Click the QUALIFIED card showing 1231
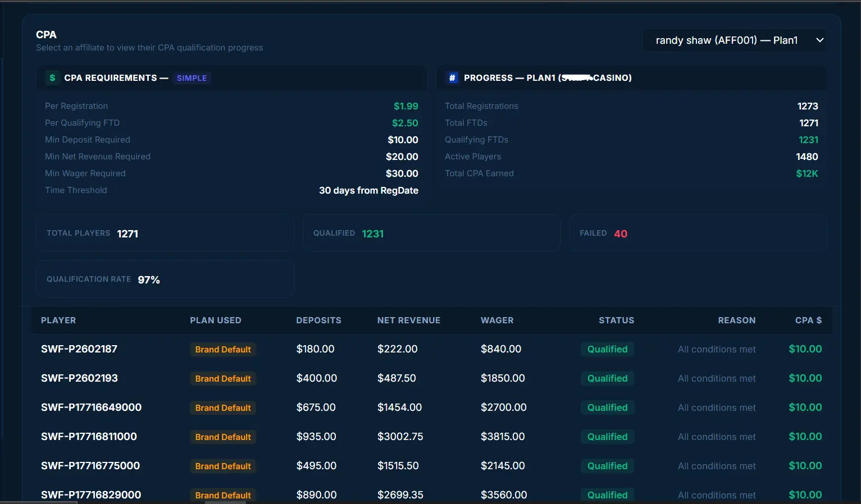 click(431, 233)
